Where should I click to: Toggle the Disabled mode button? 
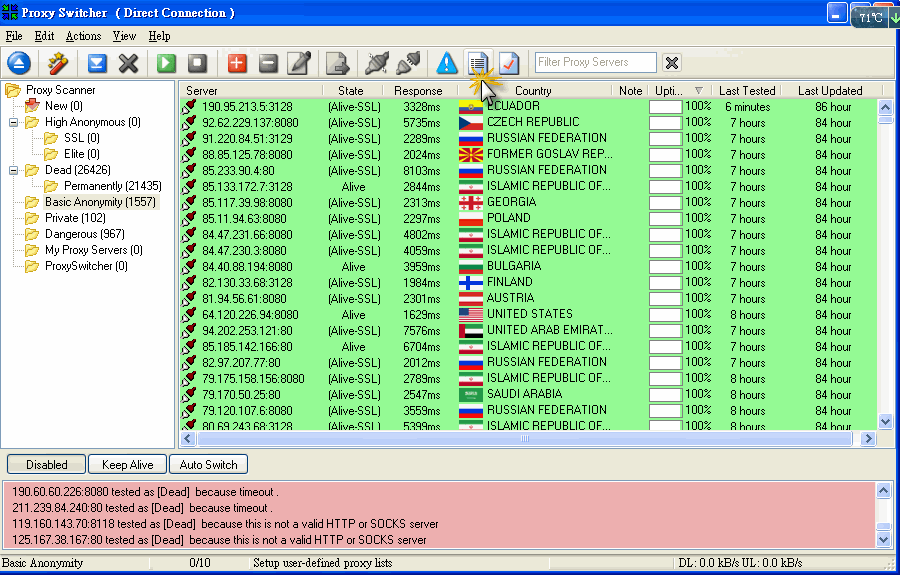click(46, 464)
